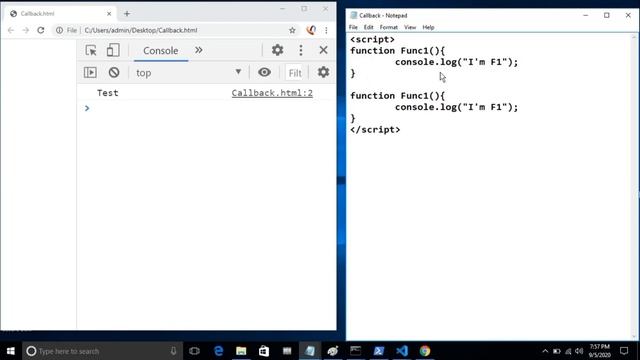Click the Chrome extension icon beside the star
Image resolution: width=640 pixels, height=360 pixels.
(x=311, y=30)
